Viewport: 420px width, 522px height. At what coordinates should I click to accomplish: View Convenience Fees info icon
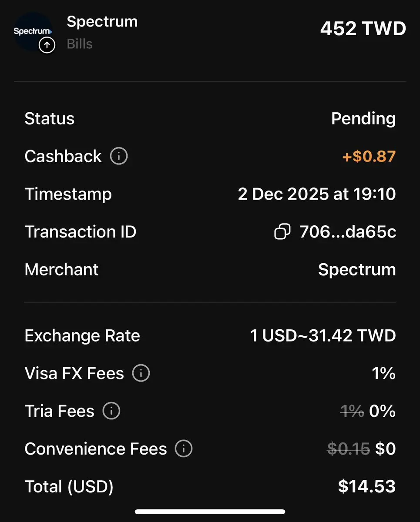click(x=183, y=448)
